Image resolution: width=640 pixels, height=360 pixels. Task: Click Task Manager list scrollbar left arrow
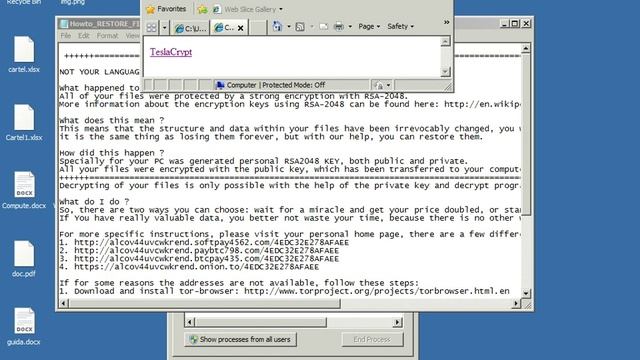coord(189,322)
